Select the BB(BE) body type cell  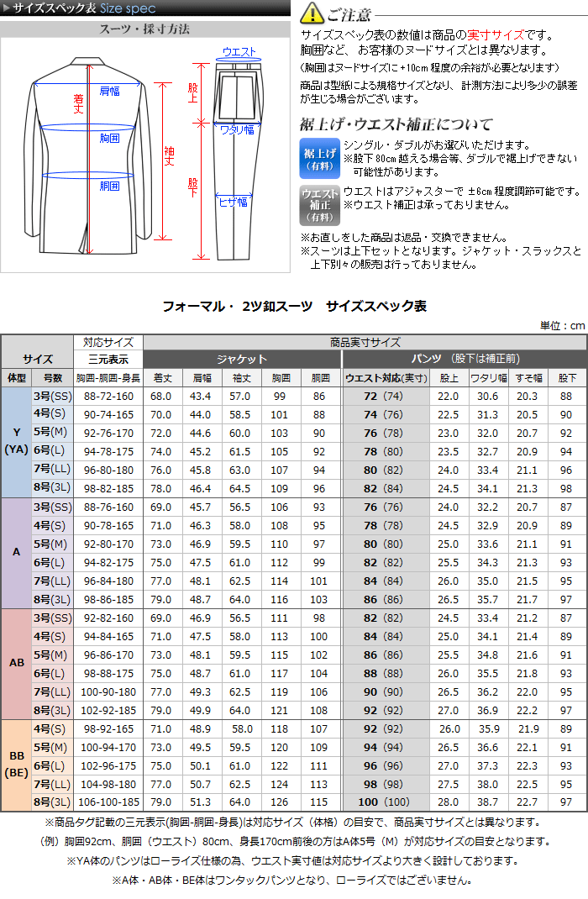[16, 765]
